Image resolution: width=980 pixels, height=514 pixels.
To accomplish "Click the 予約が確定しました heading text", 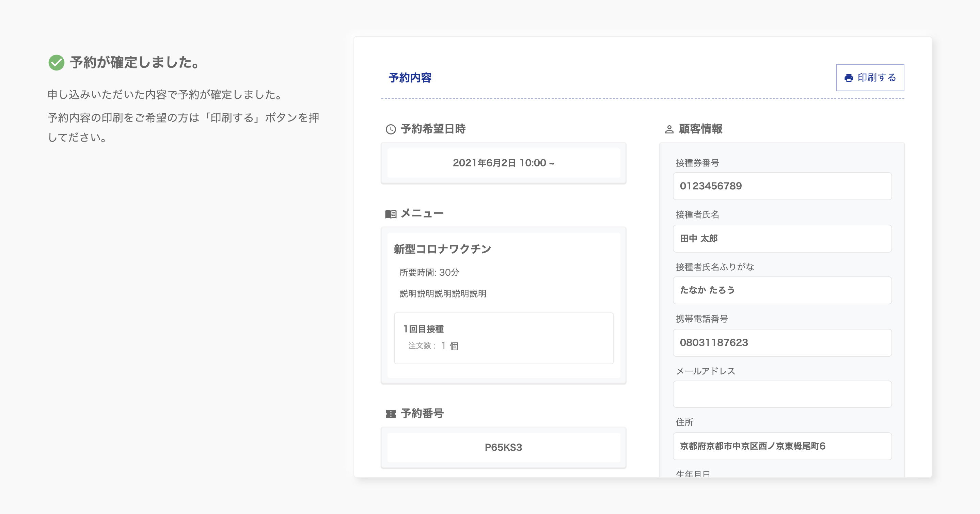I will 135,63.
